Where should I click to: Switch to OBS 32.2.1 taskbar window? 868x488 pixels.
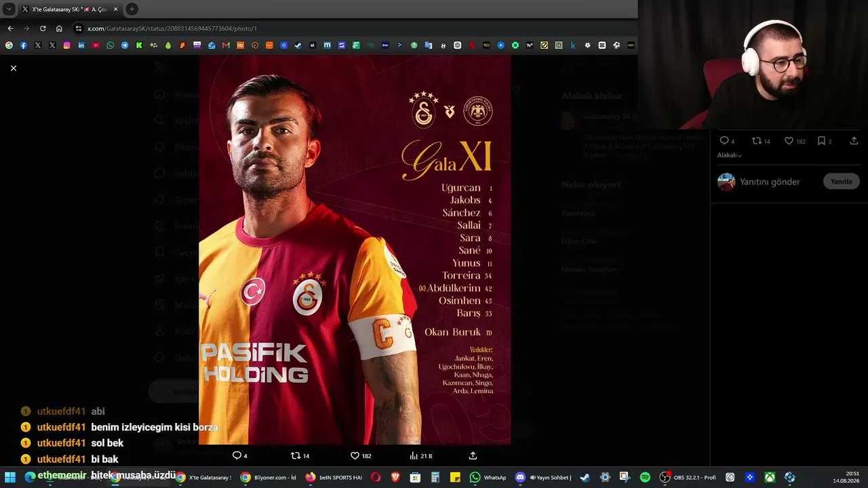[x=688, y=477]
